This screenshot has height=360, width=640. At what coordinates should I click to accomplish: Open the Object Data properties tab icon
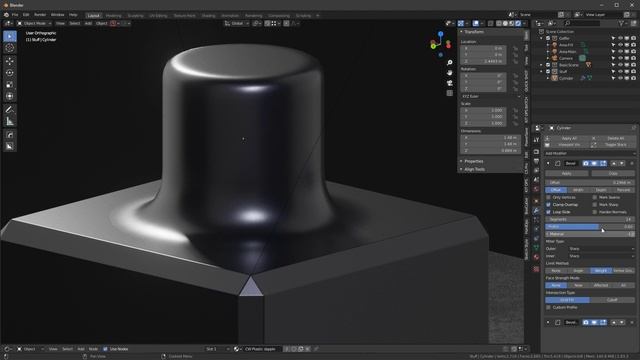click(536, 247)
